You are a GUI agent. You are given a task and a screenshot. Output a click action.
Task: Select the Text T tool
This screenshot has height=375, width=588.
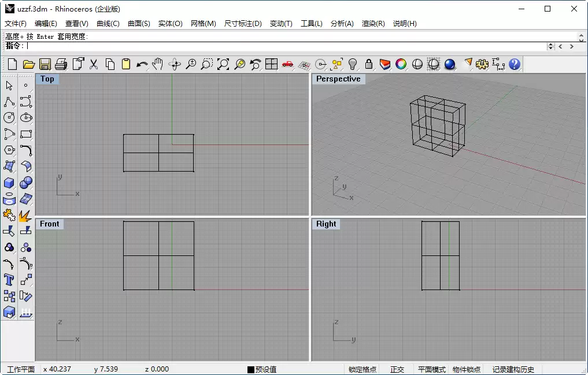pos(9,280)
